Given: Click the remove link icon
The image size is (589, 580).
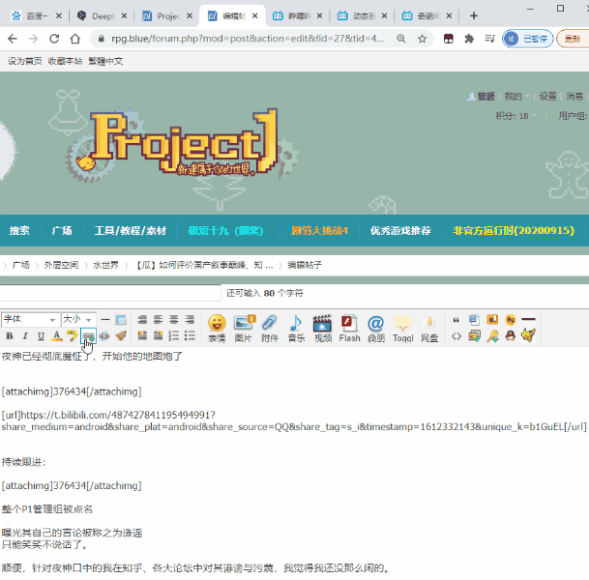Looking at the screenshot, I should [x=104, y=336].
